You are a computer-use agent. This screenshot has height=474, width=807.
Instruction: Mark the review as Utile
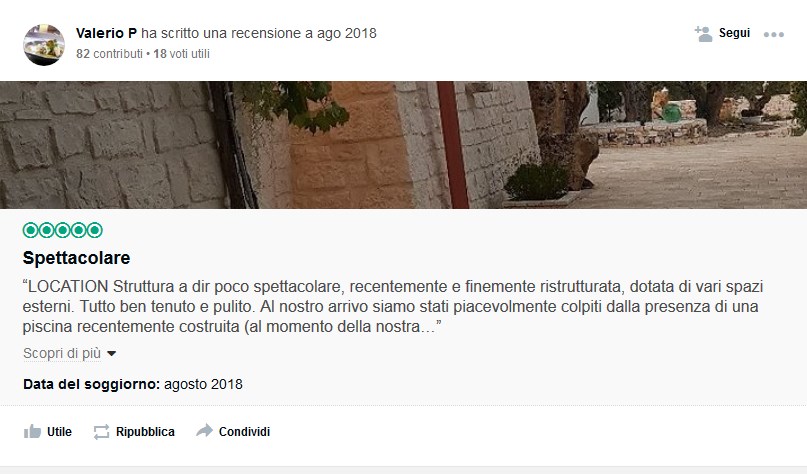click(59, 432)
